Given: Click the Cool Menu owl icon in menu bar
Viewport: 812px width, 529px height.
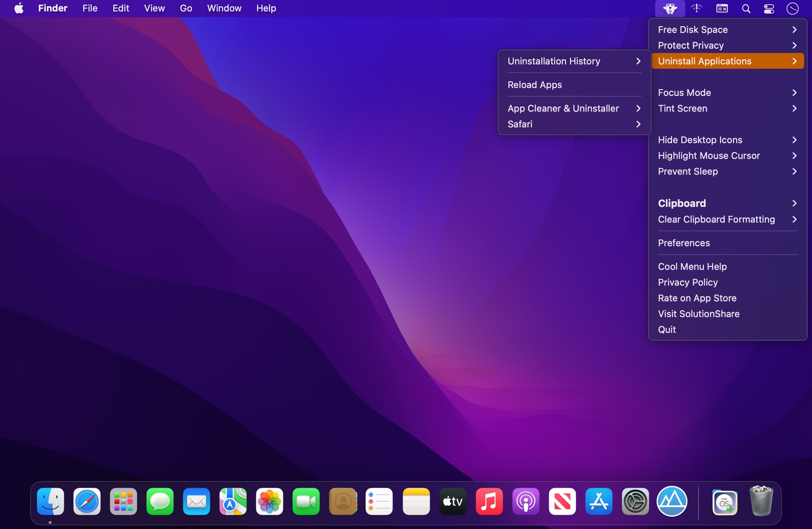Looking at the screenshot, I should tap(670, 8).
